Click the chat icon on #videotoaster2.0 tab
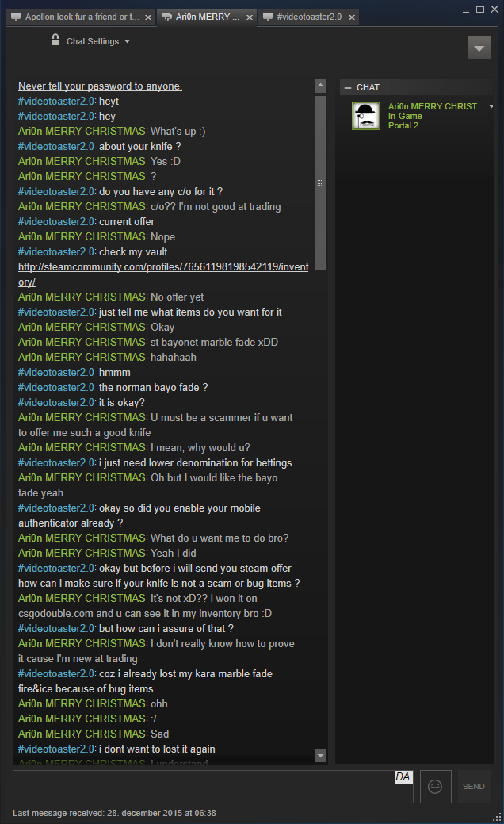This screenshot has width=504, height=824. point(269,17)
